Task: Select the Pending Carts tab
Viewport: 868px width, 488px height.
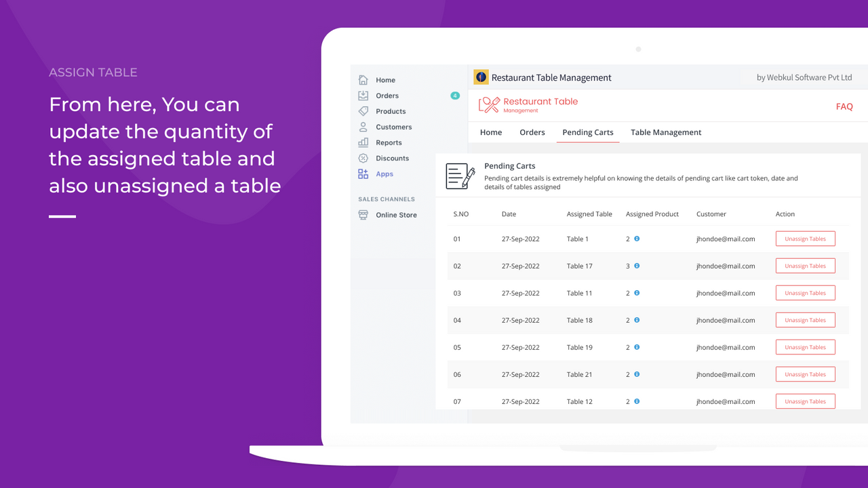Action: [x=588, y=132]
